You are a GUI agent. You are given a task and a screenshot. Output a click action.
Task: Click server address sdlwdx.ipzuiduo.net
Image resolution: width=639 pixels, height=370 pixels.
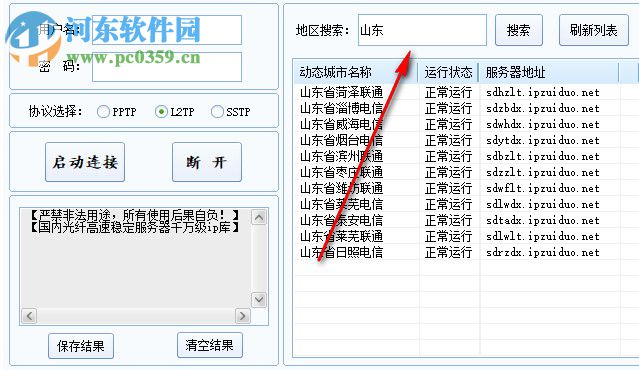click(543, 205)
